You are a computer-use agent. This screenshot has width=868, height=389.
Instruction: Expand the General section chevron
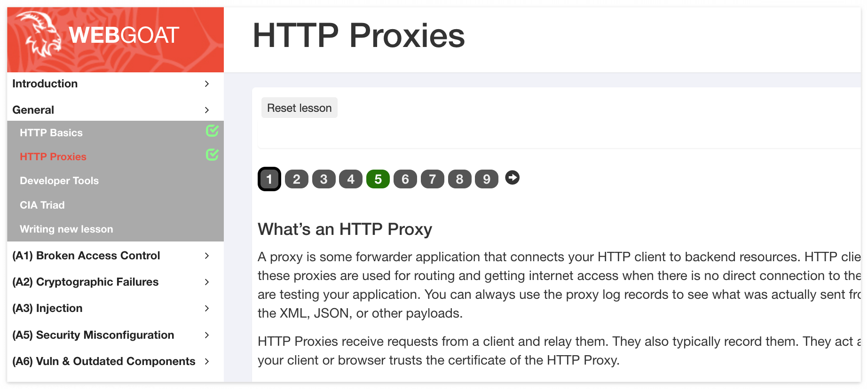tap(207, 110)
